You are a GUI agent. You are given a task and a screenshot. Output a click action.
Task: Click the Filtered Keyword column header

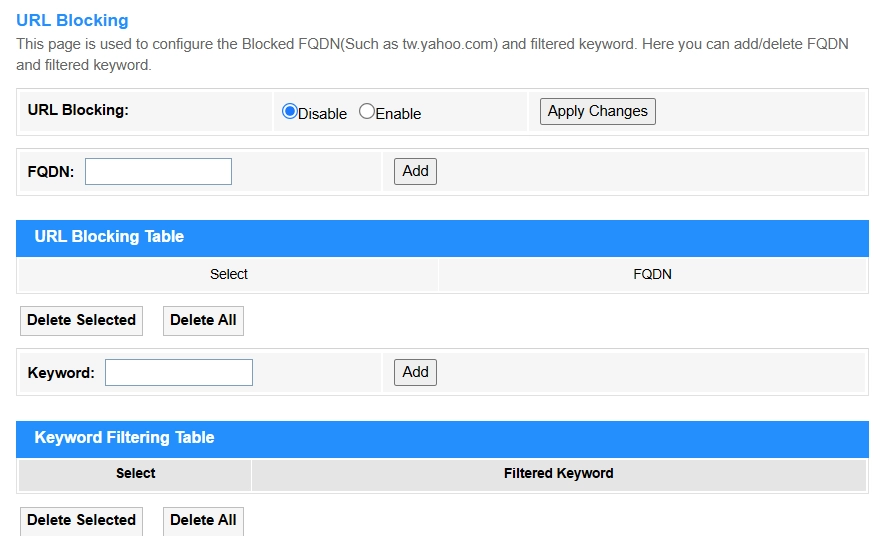[x=558, y=473]
